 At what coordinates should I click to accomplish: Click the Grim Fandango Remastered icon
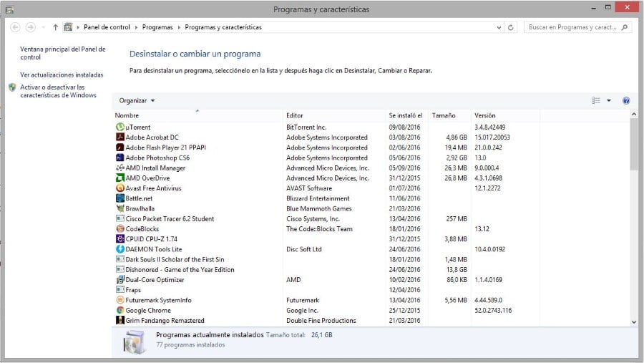click(120, 320)
